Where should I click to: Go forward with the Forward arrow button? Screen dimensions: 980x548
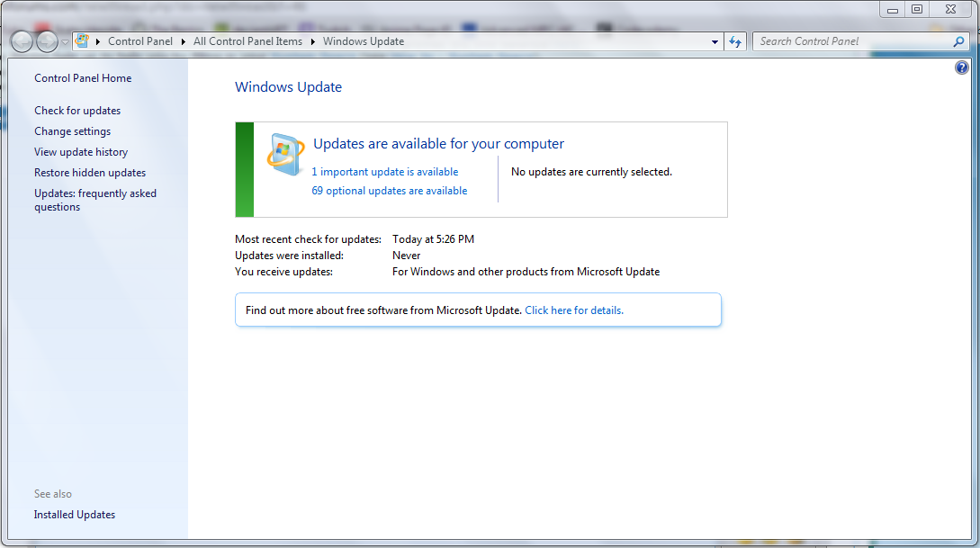[47, 42]
